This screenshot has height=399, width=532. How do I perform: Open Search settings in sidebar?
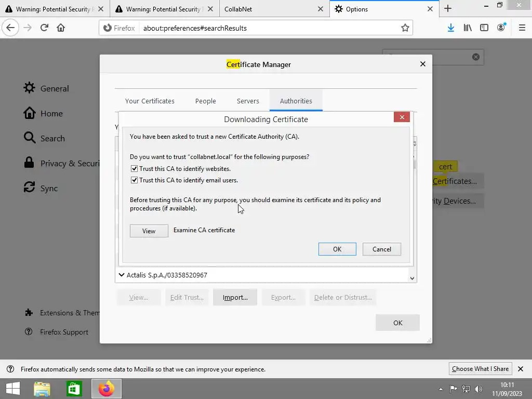(x=44, y=138)
